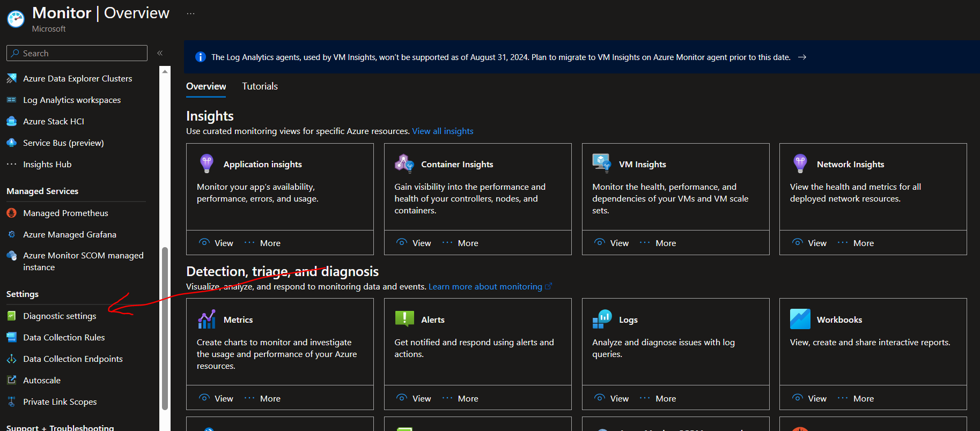Open More options for Application insights
The width and height of the screenshot is (980, 431).
pos(263,243)
